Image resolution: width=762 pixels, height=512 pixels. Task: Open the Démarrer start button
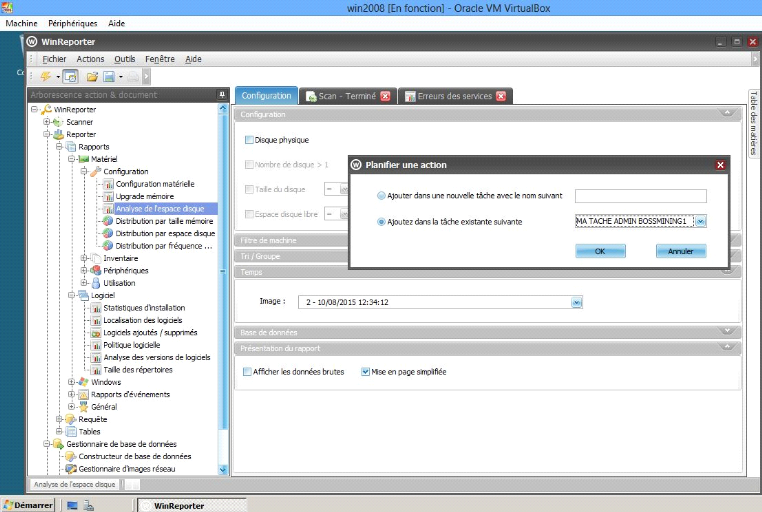[28, 505]
